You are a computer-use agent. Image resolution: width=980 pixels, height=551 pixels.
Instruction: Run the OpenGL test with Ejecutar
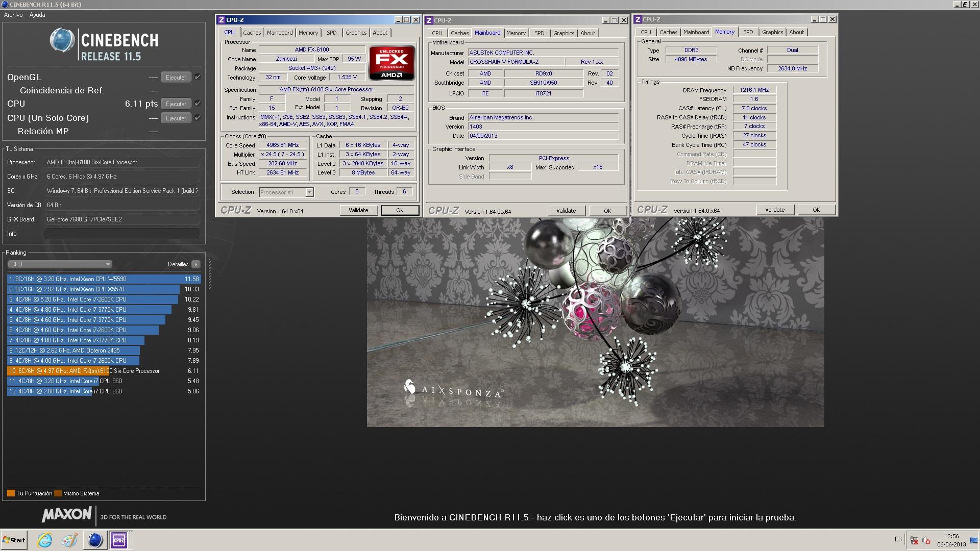click(176, 78)
